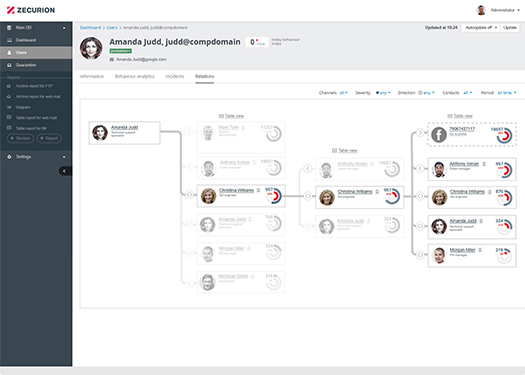
Task: Switch to the Incidents tab
Action: (175, 76)
